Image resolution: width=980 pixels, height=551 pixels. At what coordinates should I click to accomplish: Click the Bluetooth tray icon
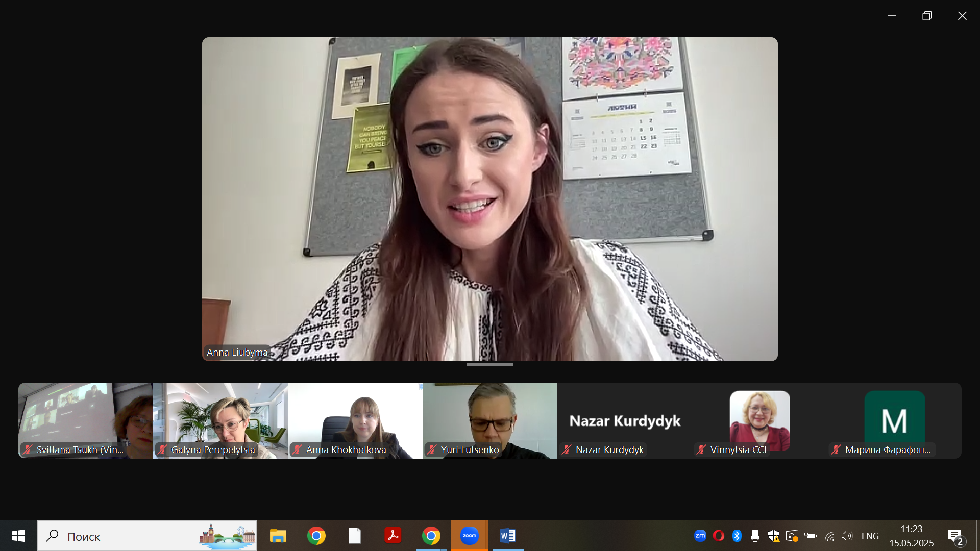pos(737,536)
